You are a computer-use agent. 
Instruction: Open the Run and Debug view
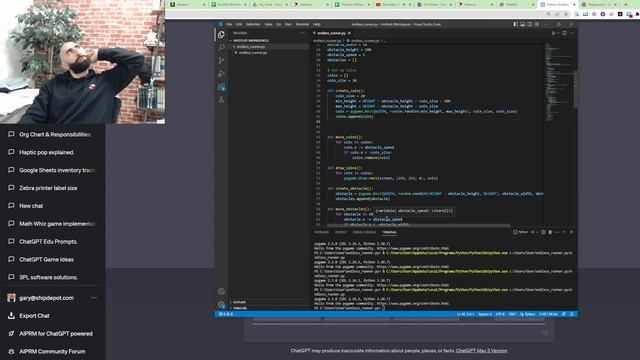221,74
